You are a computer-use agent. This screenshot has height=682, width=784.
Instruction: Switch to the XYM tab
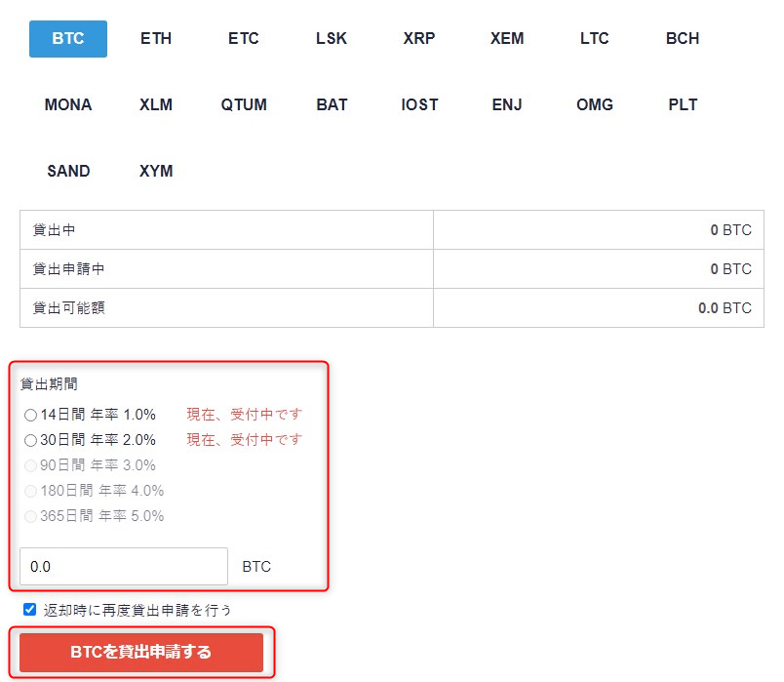[x=156, y=171]
